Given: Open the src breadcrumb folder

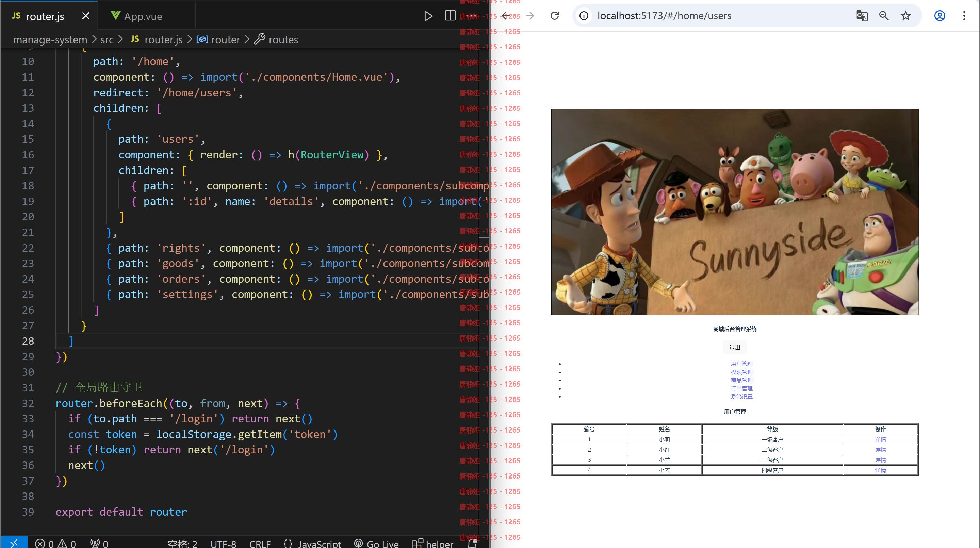Looking at the screenshot, I should [107, 40].
